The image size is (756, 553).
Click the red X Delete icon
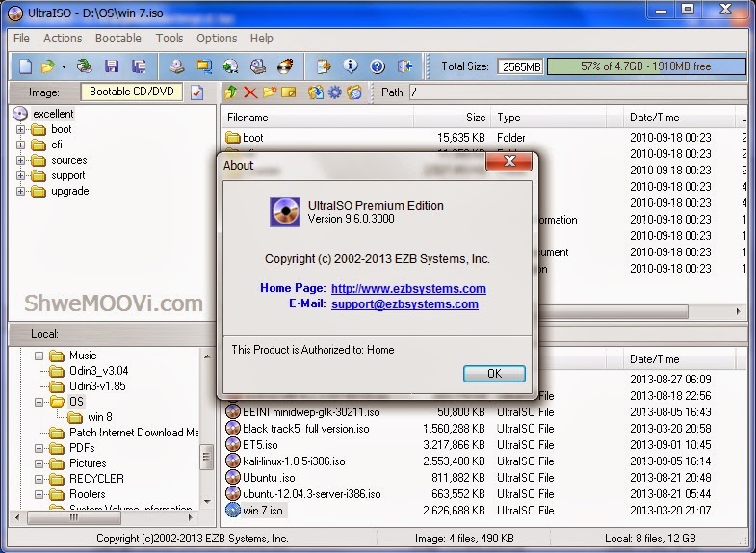coord(250,92)
